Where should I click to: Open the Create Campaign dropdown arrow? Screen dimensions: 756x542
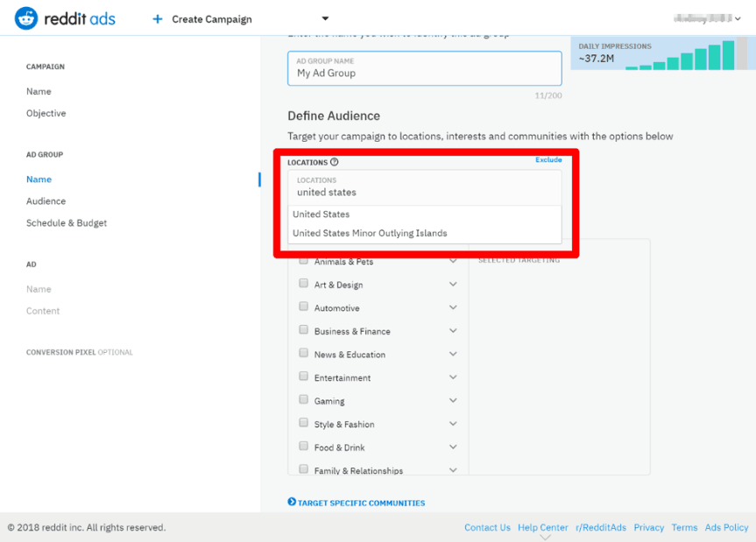(325, 18)
